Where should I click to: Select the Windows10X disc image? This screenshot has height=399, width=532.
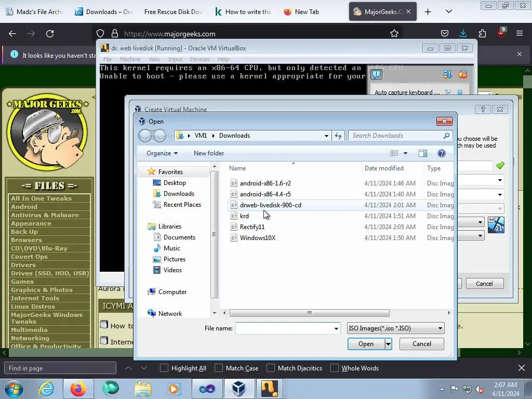tap(258, 237)
